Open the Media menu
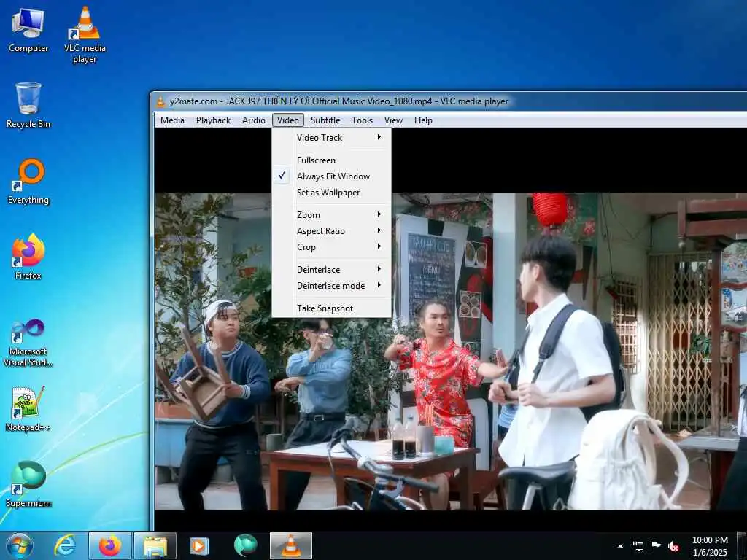Viewport: 747px width, 560px height. tap(172, 120)
